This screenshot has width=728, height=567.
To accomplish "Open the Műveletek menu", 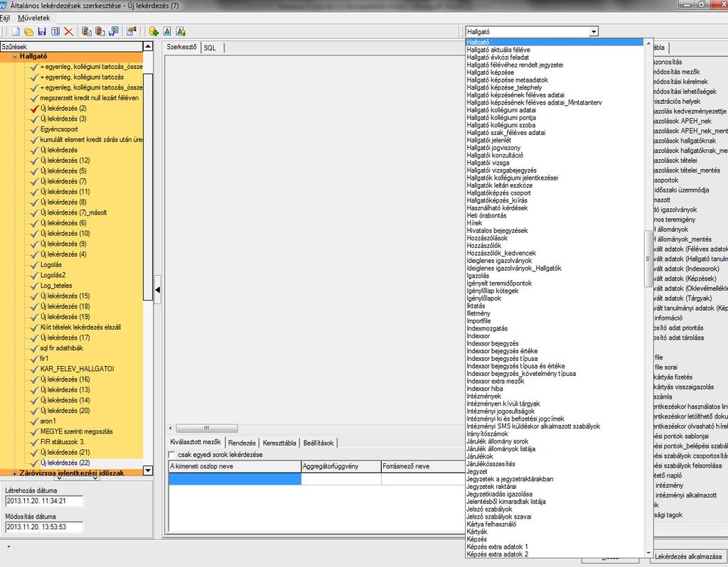I will click(x=34, y=18).
